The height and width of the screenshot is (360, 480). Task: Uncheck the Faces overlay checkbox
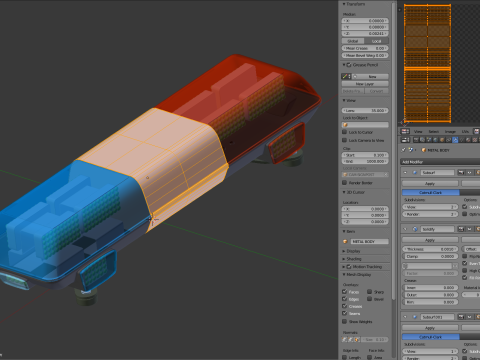pos(344,291)
